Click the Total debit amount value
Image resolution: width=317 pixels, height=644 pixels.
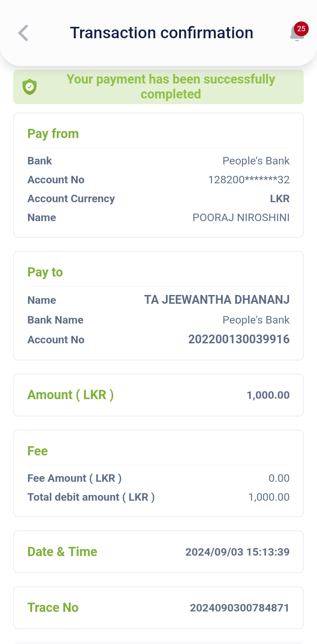[x=269, y=497]
